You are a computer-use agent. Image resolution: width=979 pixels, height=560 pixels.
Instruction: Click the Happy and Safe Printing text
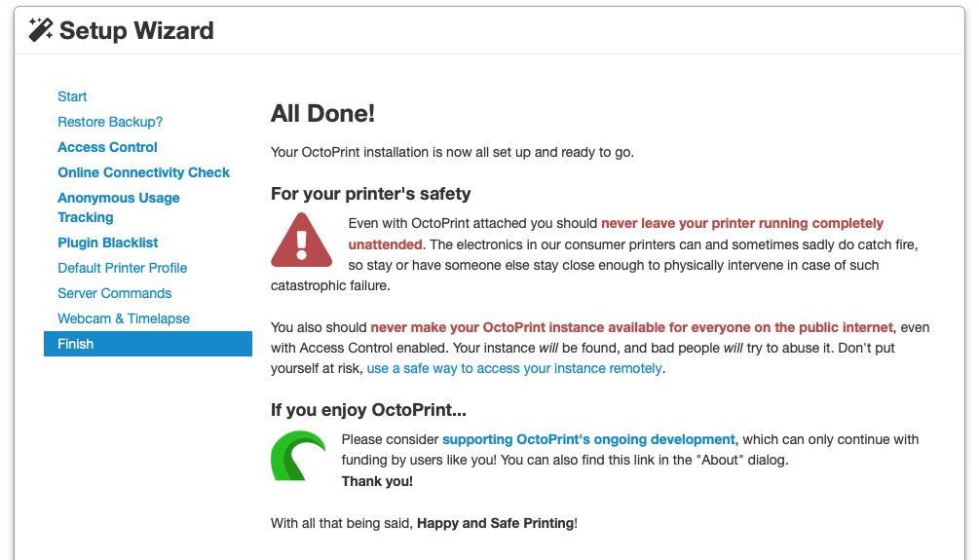[x=495, y=523]
